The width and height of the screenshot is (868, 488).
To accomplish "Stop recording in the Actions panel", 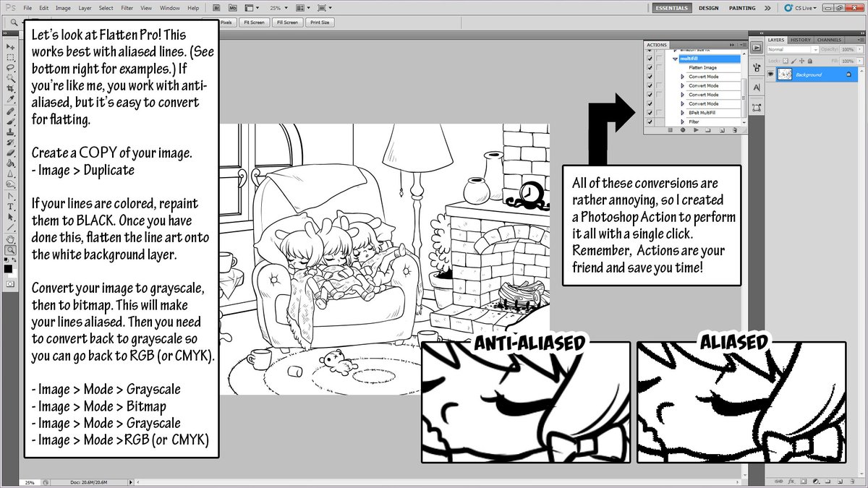I will coord(671,130).
